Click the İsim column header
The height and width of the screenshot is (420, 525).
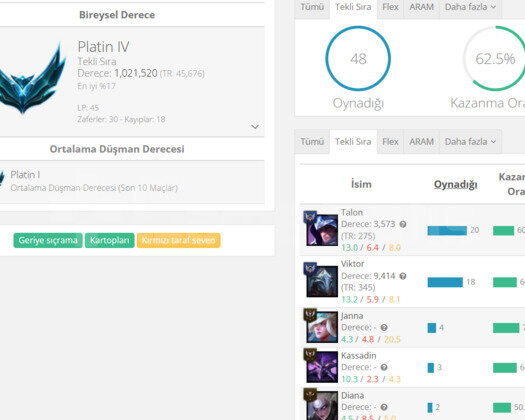(361, 184)
